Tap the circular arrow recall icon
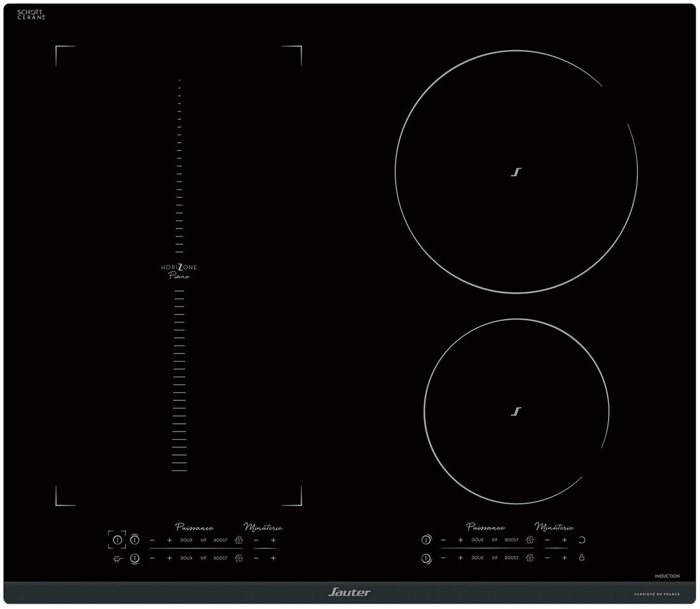700x609 pixels. click(581, 540)
